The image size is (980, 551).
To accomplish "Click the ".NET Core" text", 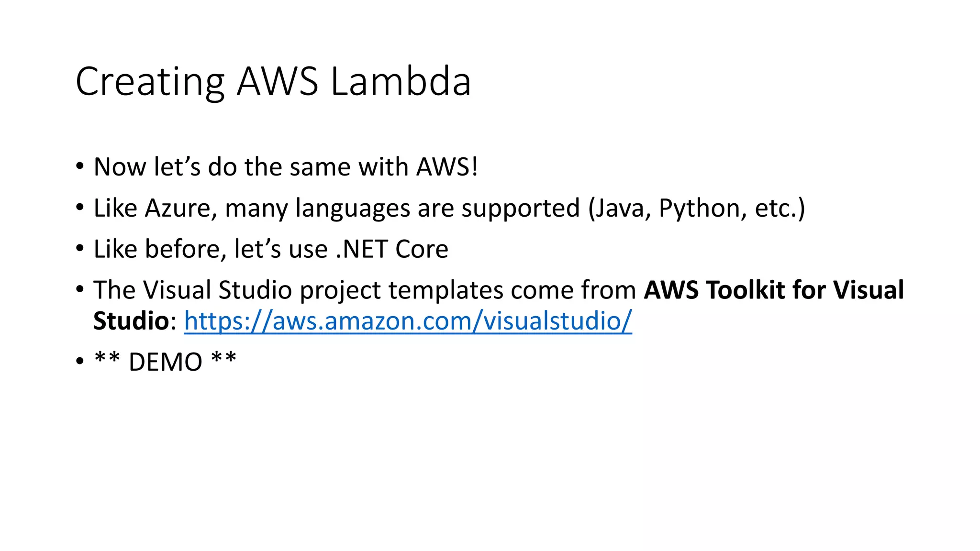I will (x=392, y=249).
